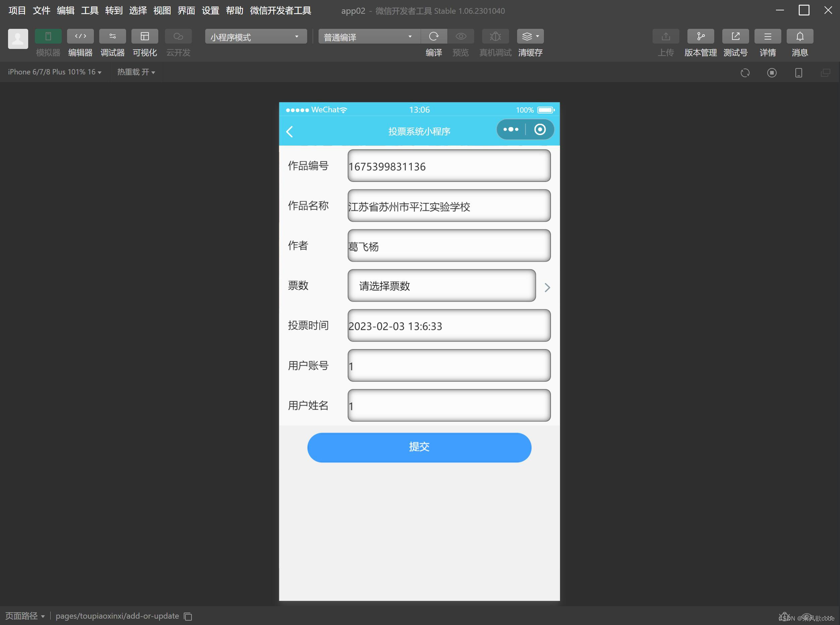840x625 pixels.
Task: Click the 作品名称 input field
Action: click(x=448, y=206)
